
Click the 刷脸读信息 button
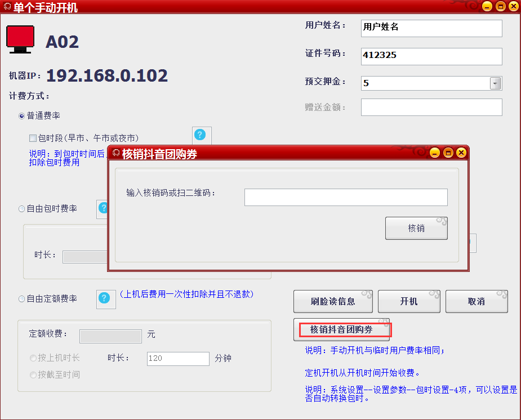tap(333, 302)
